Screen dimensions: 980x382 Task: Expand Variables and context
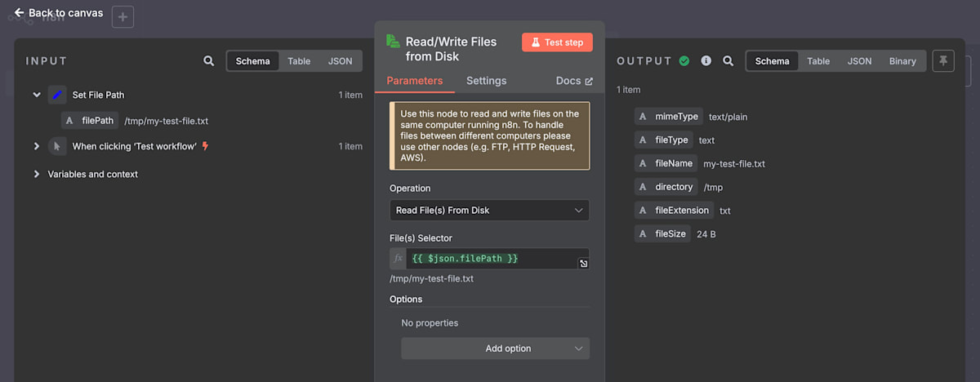click(x=37, y=174)
